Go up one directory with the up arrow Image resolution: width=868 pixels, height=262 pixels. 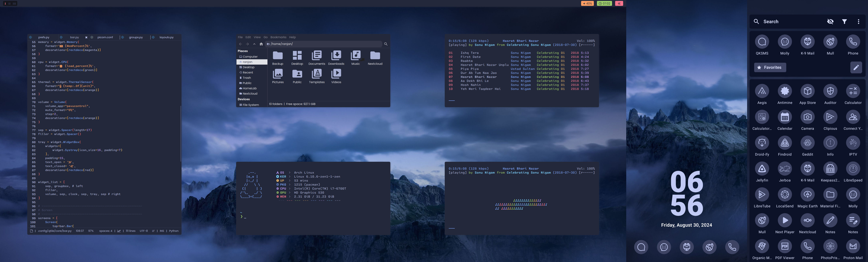point(254,44)
